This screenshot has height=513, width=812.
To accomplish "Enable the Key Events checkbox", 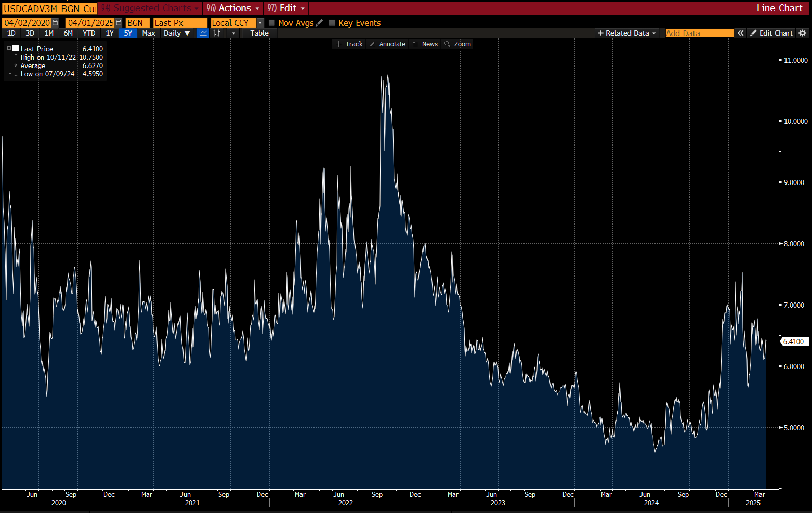I will pos(332,23).
